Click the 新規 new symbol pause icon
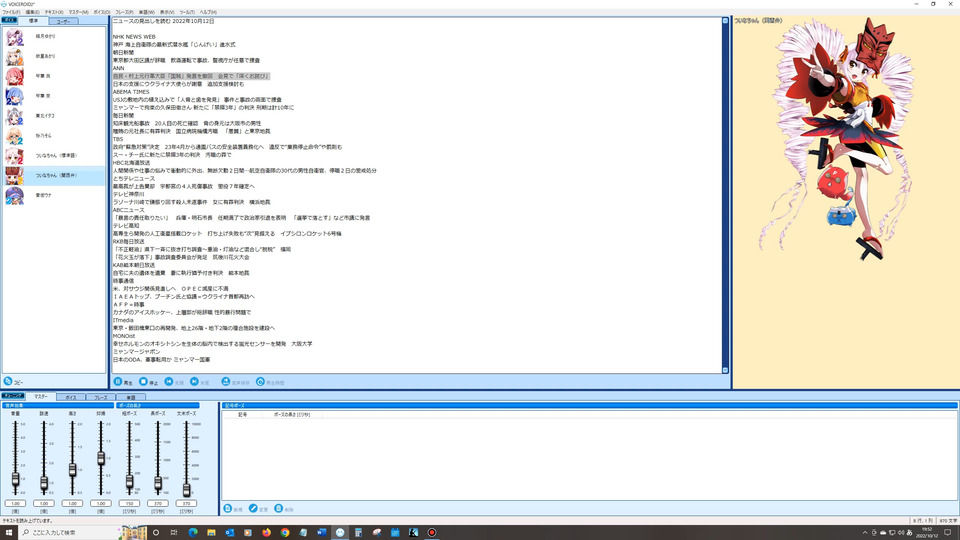 click(228, 509)
